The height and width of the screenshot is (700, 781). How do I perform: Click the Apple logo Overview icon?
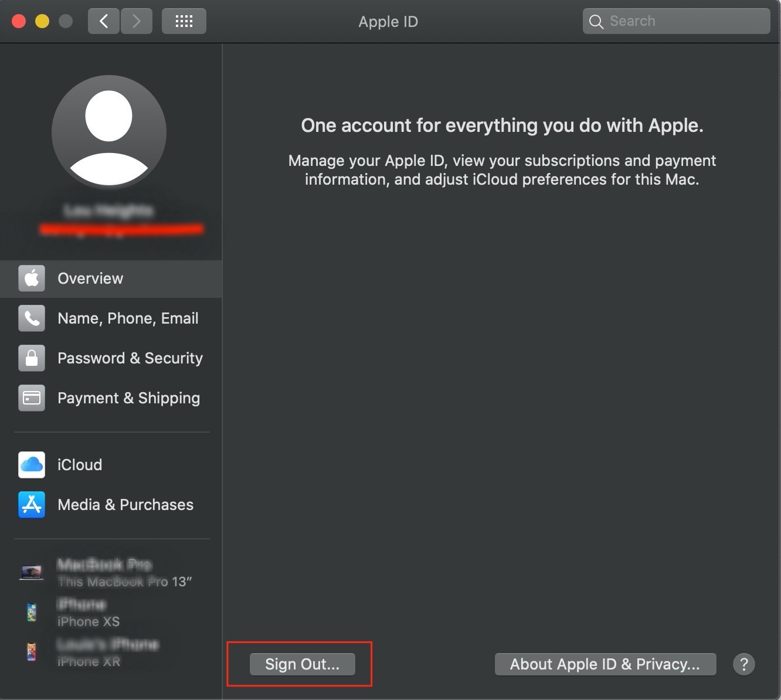[32, 278]
